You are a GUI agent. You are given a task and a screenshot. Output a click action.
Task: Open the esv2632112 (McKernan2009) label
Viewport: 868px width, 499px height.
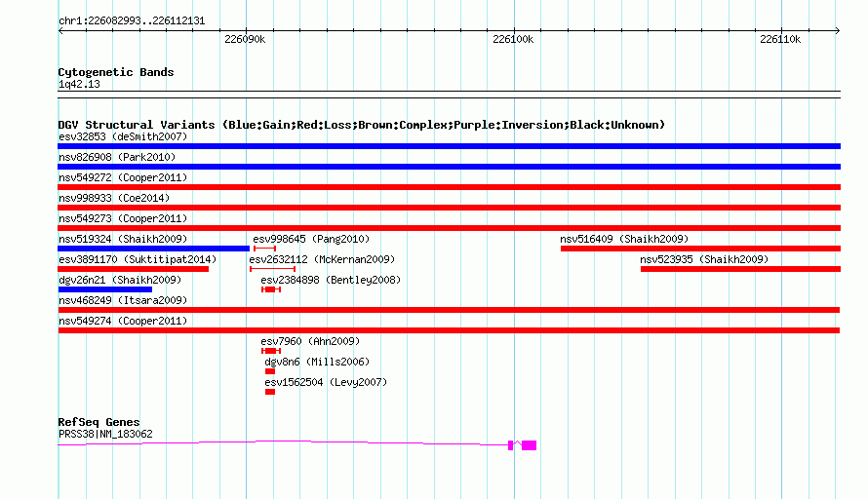click(322, 259)
